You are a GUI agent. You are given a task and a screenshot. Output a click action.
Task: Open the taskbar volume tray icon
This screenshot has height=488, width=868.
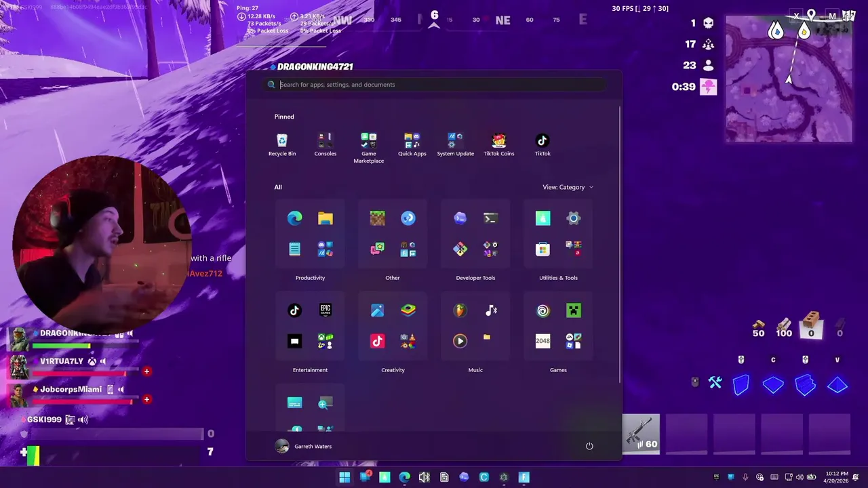[800, 477]
